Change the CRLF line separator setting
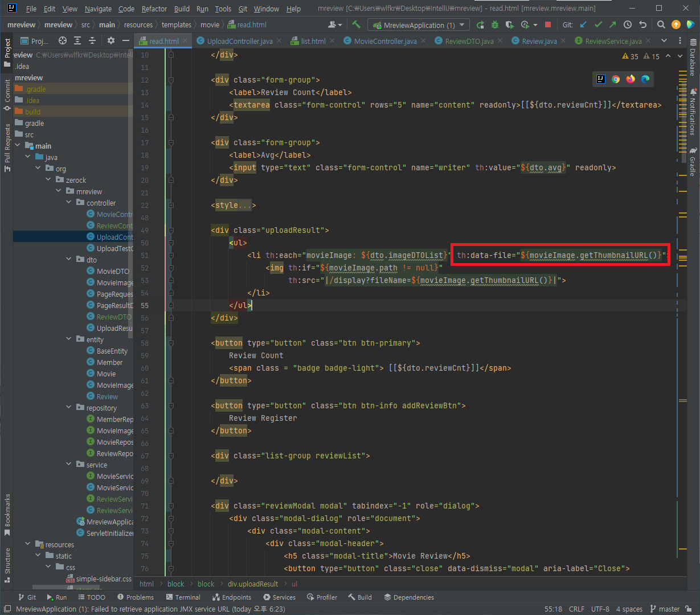700x615 pixels. pos(576,609)
